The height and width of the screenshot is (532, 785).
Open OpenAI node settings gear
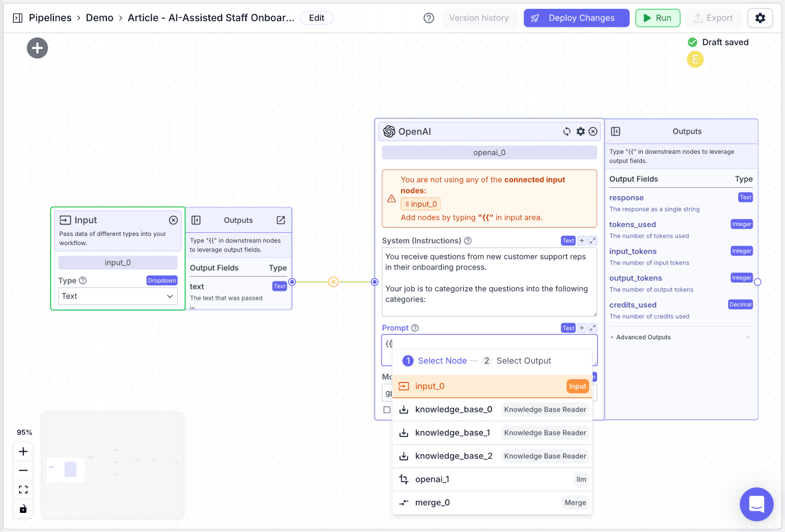click(580, 131)
